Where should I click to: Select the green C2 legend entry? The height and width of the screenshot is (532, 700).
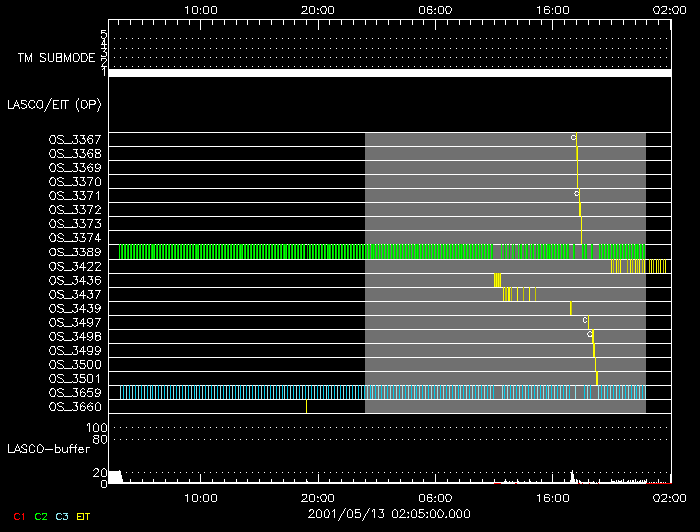click(41, 516)
